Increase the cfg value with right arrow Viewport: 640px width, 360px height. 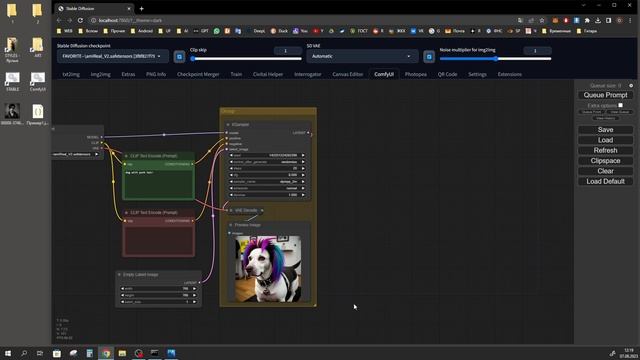click(x=303, y=175)
